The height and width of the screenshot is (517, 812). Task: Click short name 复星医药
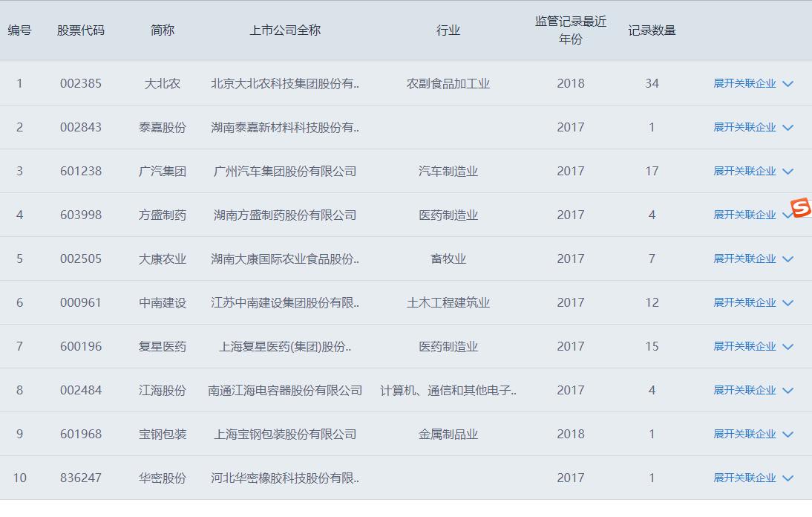162,347
